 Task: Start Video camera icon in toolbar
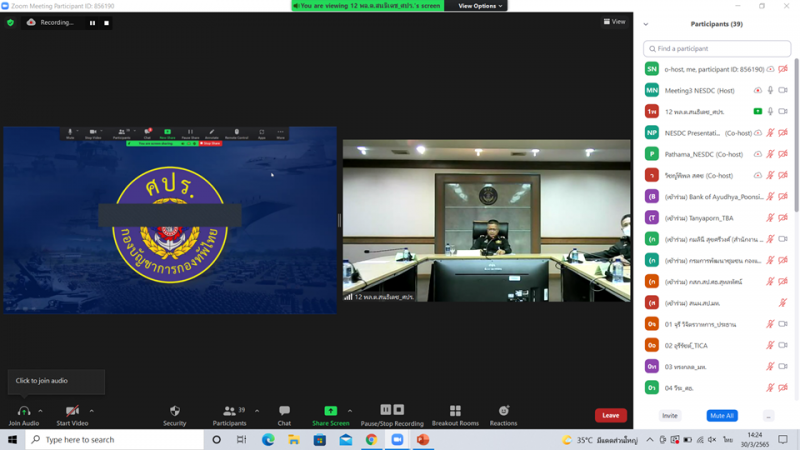pyautogui.click(x=72, y=411)
